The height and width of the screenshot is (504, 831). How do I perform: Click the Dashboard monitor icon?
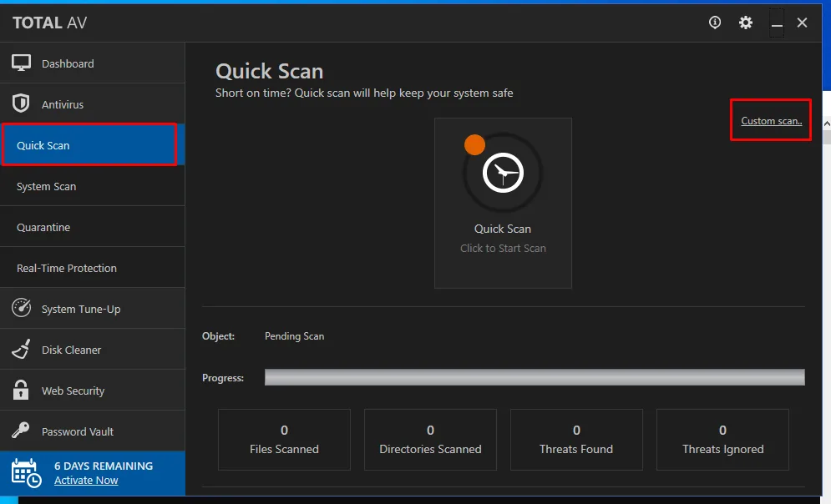[21, 63]
